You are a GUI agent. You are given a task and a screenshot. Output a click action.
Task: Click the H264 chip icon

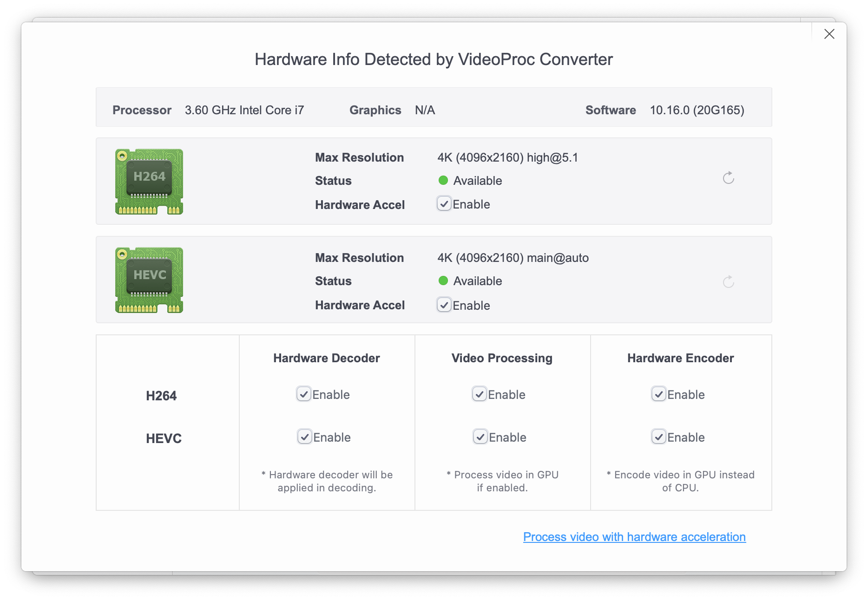149,182
